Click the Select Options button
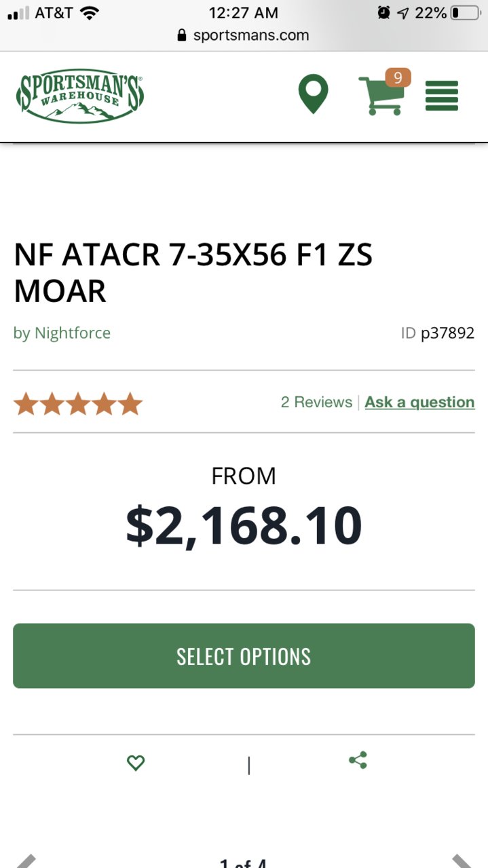Viewport: 488px width, 868px height. (244, 656)
